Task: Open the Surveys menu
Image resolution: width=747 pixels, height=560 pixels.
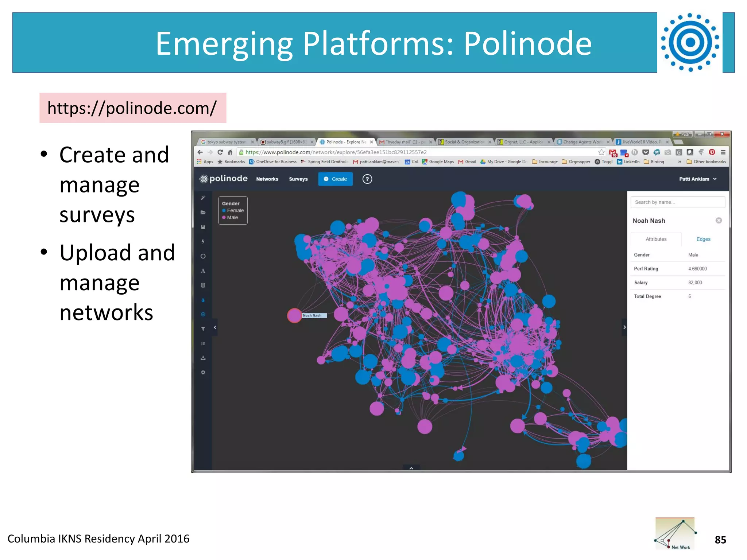Action: click(298, 179)
